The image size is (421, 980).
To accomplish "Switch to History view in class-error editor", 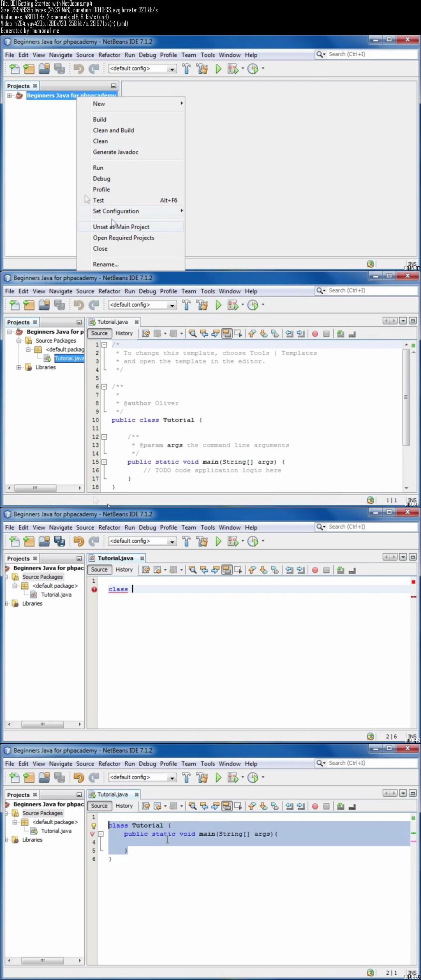I will coord(124,570).
